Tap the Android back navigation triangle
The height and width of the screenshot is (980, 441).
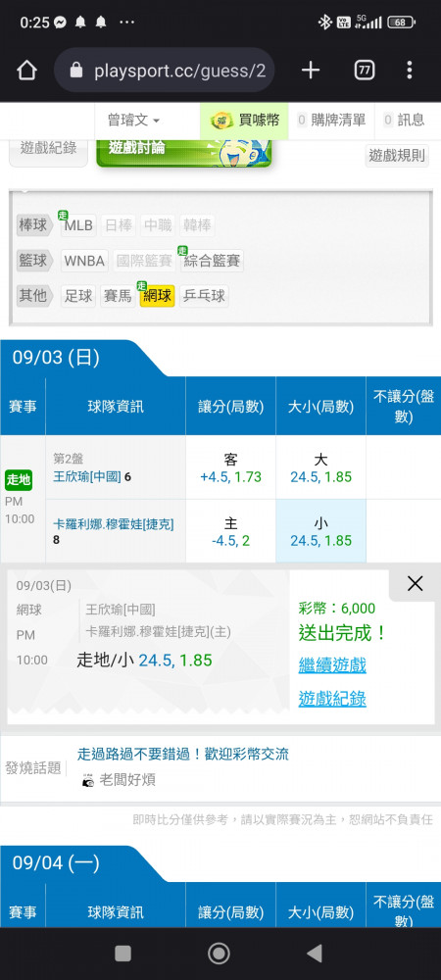pyautogui.click(x=315, y=954)
